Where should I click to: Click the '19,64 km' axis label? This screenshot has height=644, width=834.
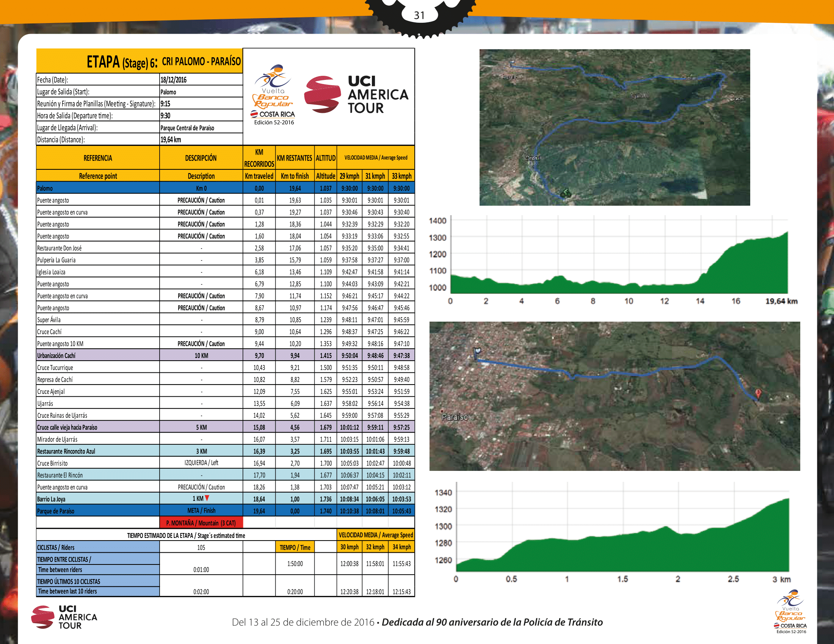pyautogui.click(x=781, y=301)
